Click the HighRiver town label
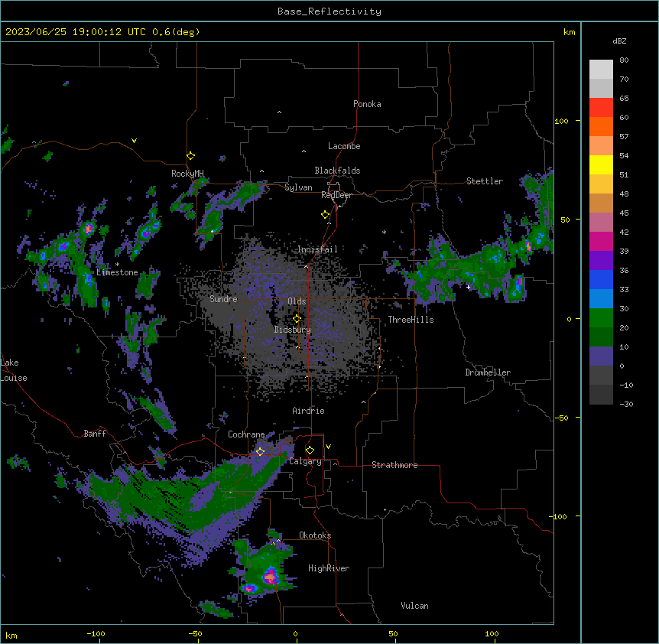659x644 pixels. coord(329,568)
